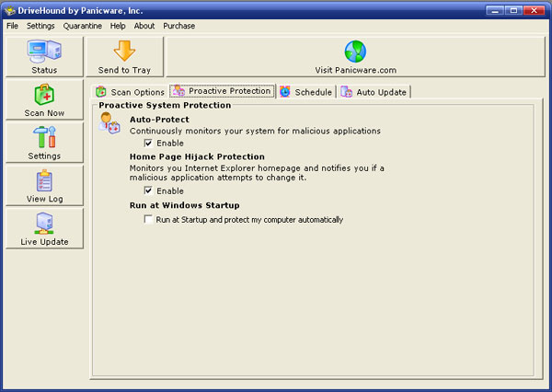Maximize the DriveHound window
The height and width of the screenshot is (392, 552).
pyautogui.click(x=513, y=10)
